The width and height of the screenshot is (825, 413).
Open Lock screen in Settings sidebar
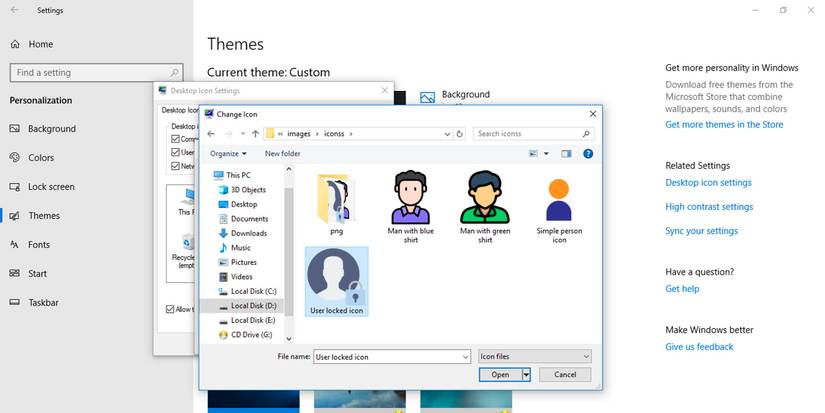tap(43, 187)
